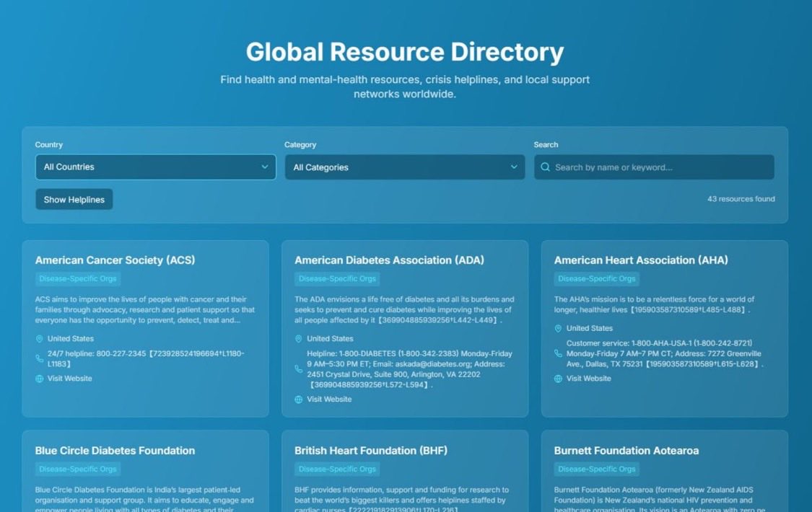Click the Disease-Specific Orgs tag on the ADA card
Image resolution: width=812 pixels, height=512 pixels.
point(337,279)
